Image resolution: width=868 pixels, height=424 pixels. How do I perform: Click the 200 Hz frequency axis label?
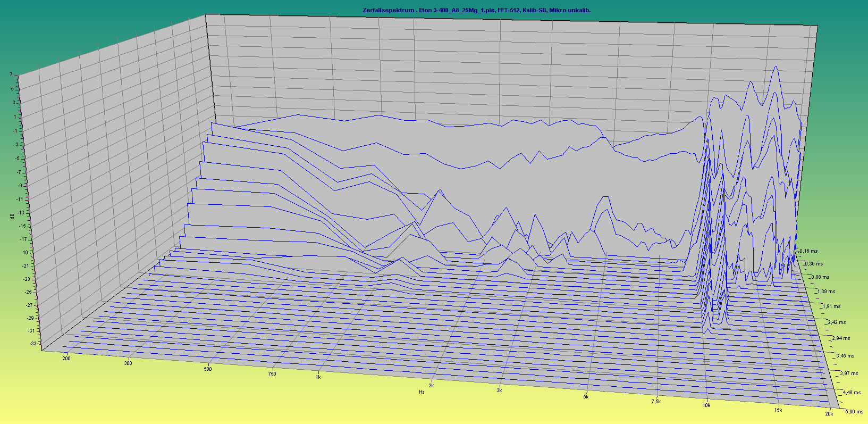pos(66,359)
